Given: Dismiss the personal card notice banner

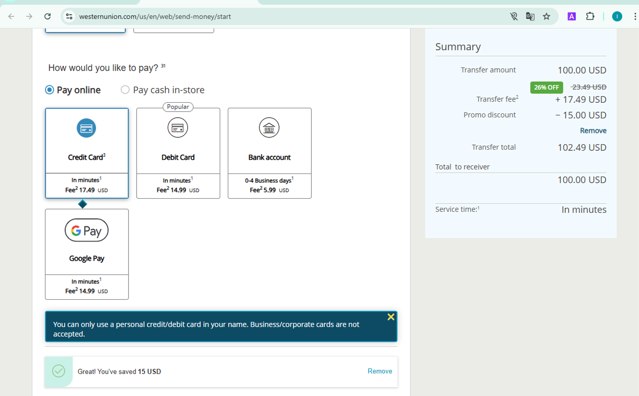Looking at the screenshot, I should click(x=391, y=317).
